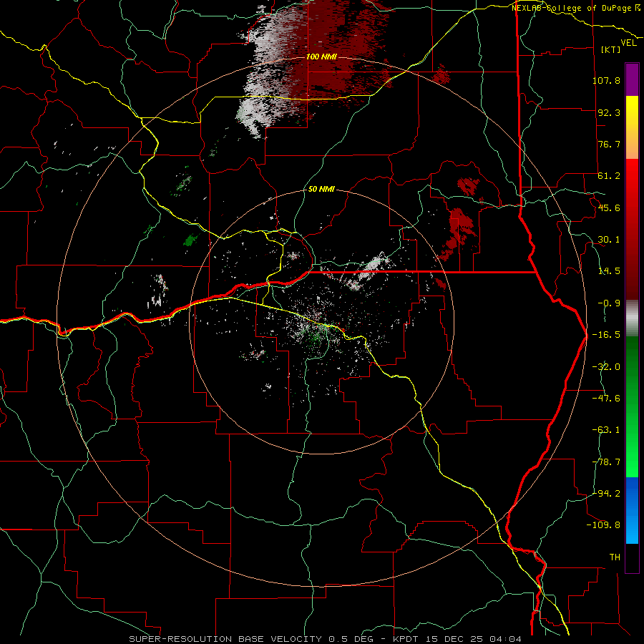Image resolution: width=644 pixels, height=644 pixels.
Task: Click the -63.1 velocity scale value
Action: click(606, 430)
